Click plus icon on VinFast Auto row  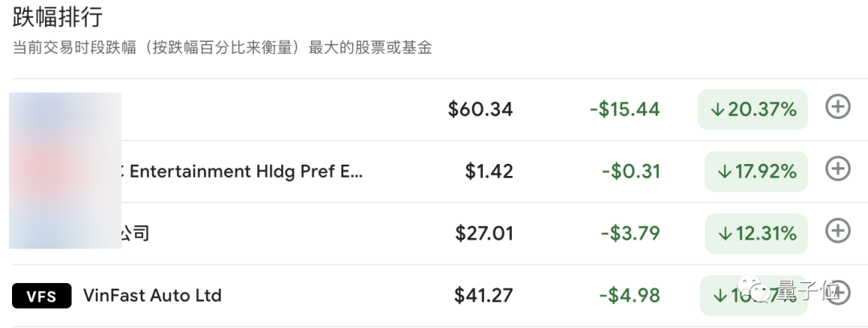[x=838, y=294]
